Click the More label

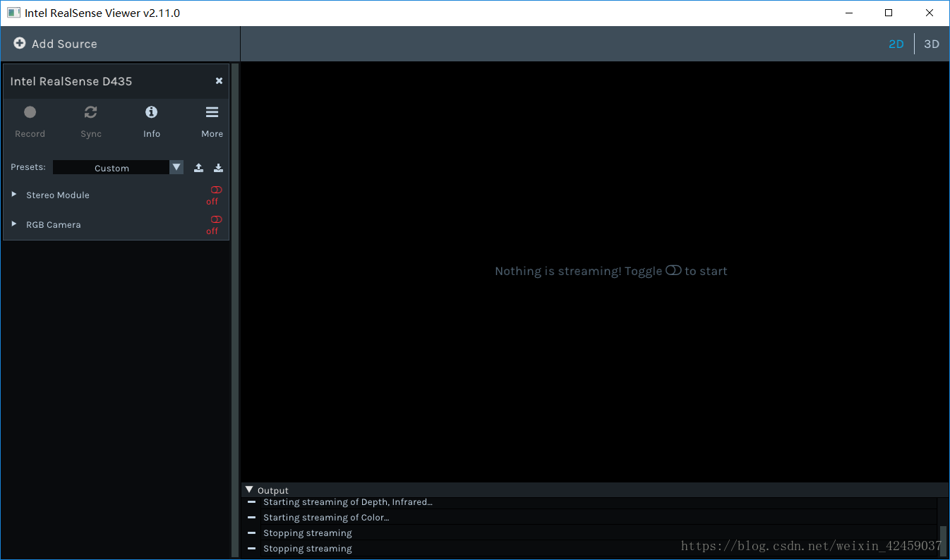coord(212,134)
